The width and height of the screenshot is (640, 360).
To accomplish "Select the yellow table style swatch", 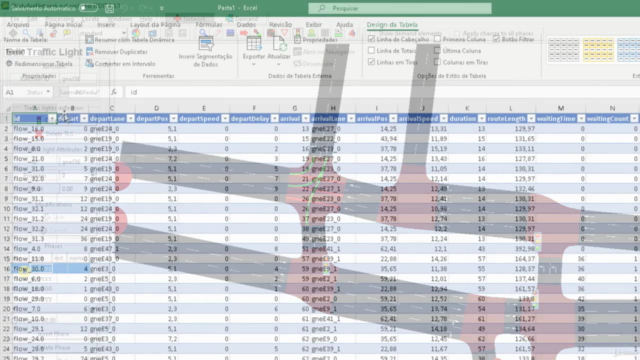I will click(598, 49).
